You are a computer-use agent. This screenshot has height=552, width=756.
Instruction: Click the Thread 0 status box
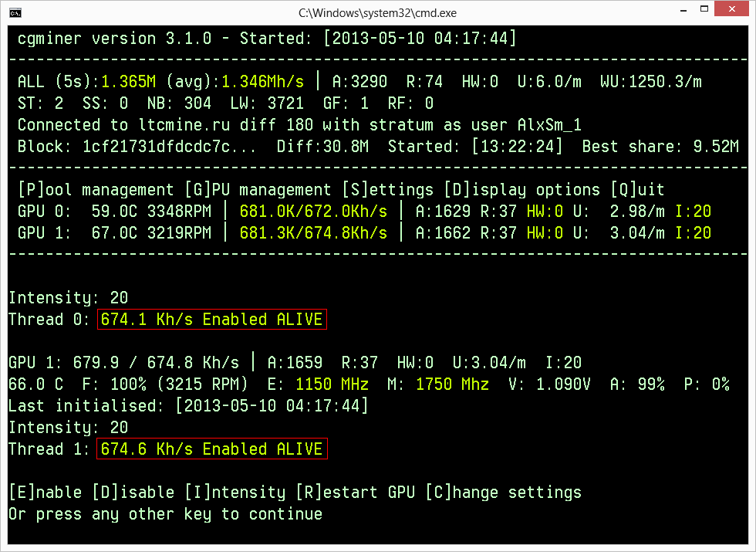click(x=211, y=319)
